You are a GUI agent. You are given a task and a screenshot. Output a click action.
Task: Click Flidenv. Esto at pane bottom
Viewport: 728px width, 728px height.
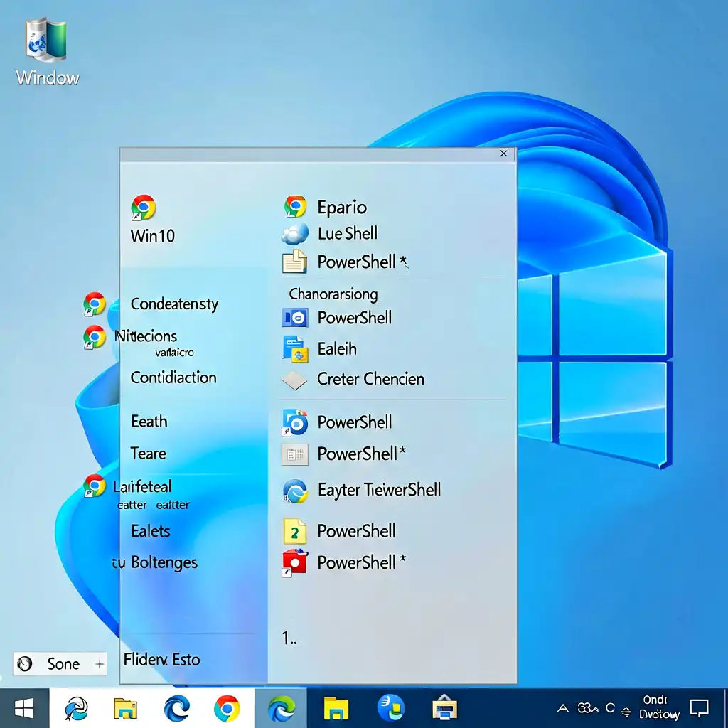161,660
